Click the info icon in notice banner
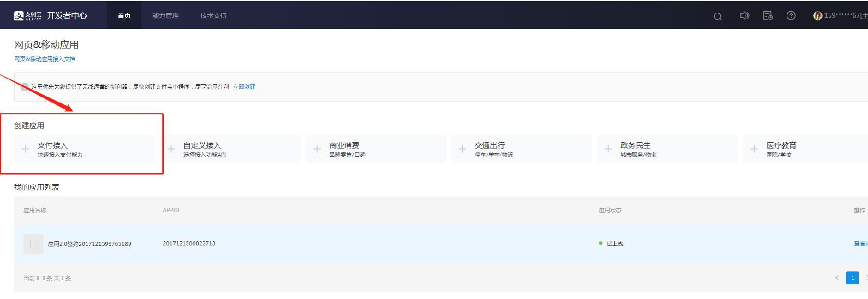This screenshot has height=299, width=868. coord(25,87)
